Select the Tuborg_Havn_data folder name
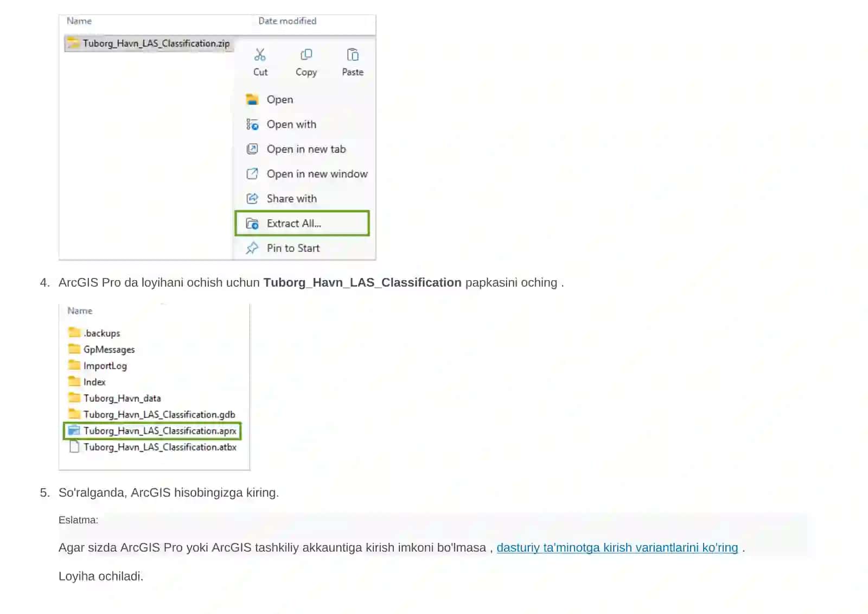This screenshot has width=868, height=614. 122,398
